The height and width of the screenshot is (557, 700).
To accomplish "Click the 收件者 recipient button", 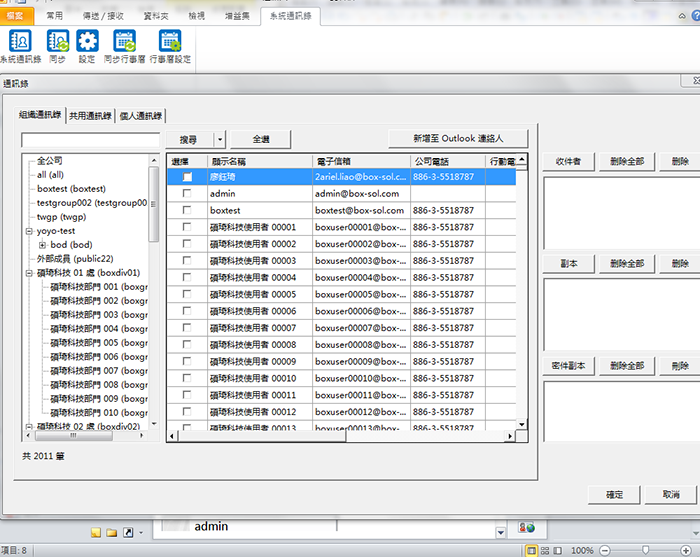I will coord(568,162).
